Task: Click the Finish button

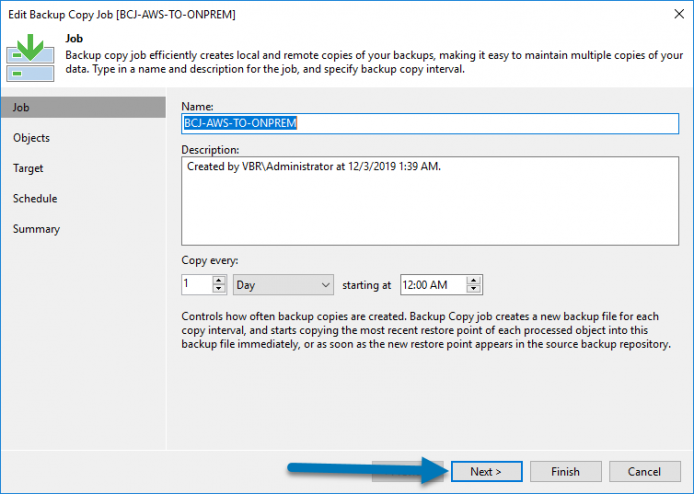Action: pyautogui.click(x=566, y=471)
